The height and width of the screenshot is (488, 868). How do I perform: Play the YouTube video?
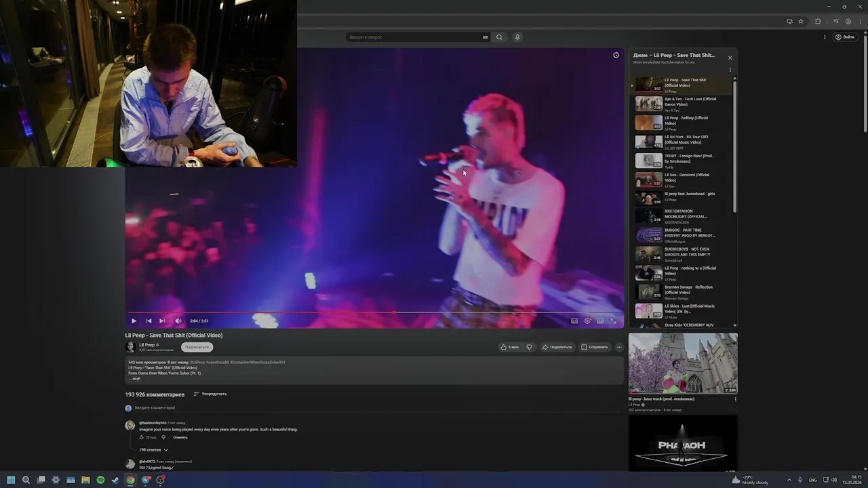pyautogui.click(x=134, y=321)
